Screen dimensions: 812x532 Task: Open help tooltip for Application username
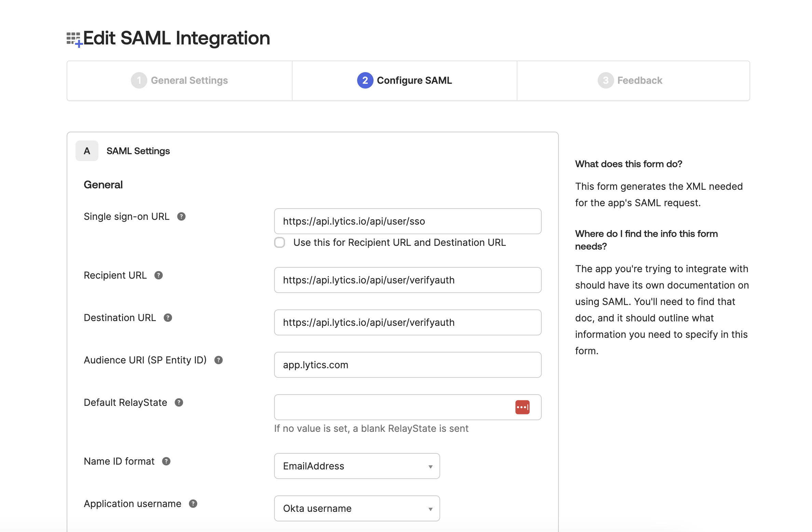click(x=193, y=504)
